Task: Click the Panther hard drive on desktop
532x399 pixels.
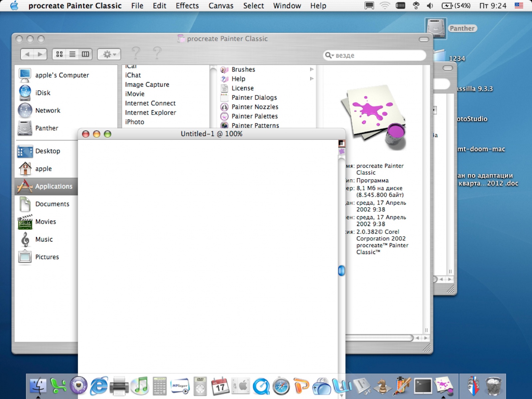Action: 436,28
